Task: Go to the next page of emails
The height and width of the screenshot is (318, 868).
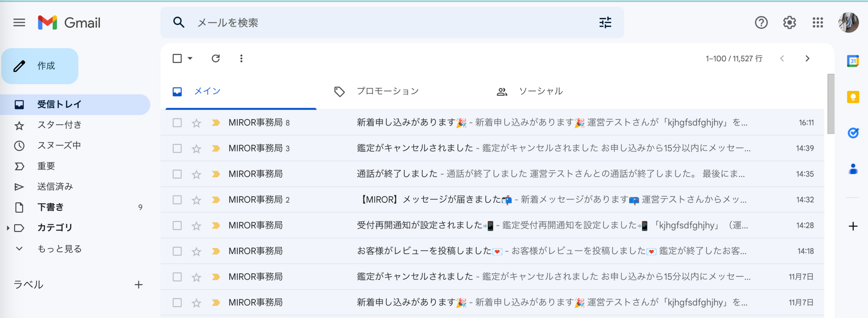Action: point(807,58)
